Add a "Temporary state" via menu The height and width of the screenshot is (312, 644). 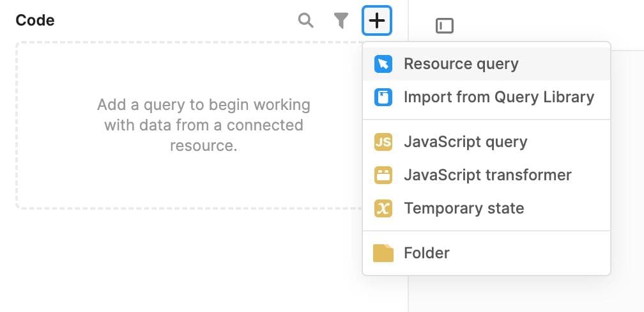click(463, 208)
